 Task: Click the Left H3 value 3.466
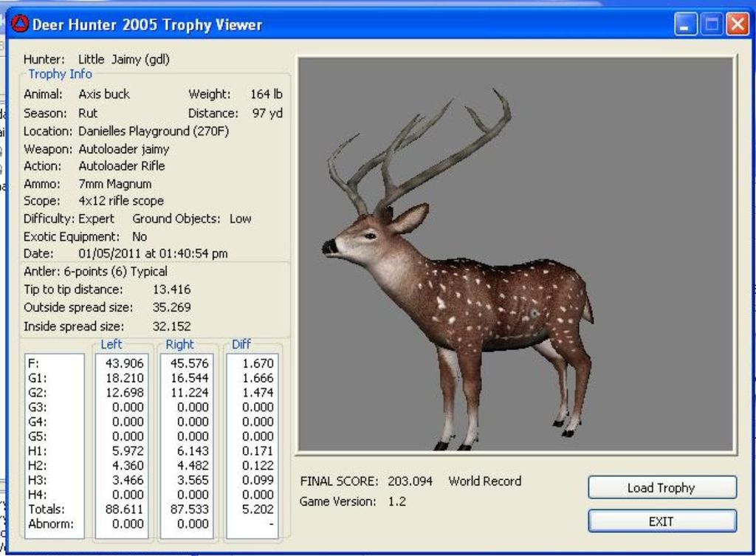pyautogui.click(x=128, y=480)
